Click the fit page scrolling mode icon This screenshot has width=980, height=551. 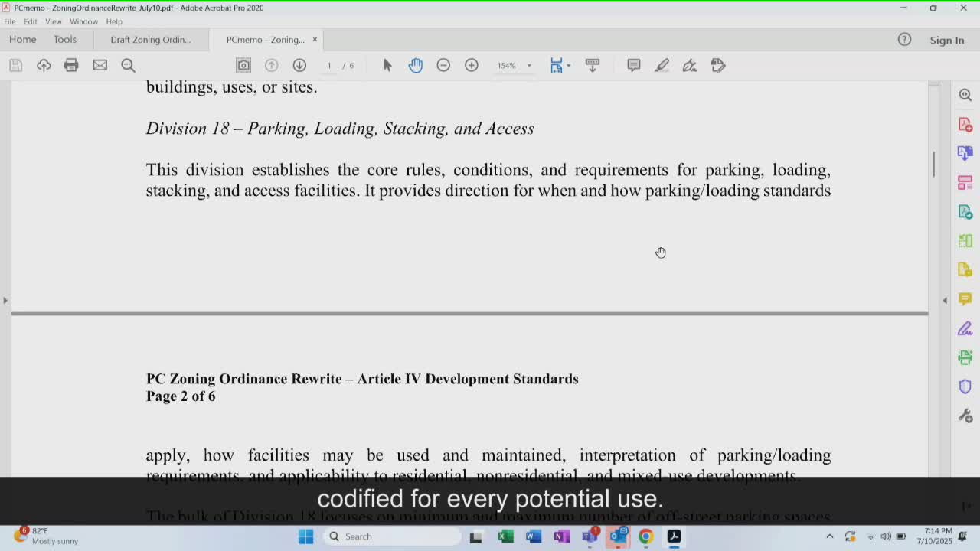point(557,66)
